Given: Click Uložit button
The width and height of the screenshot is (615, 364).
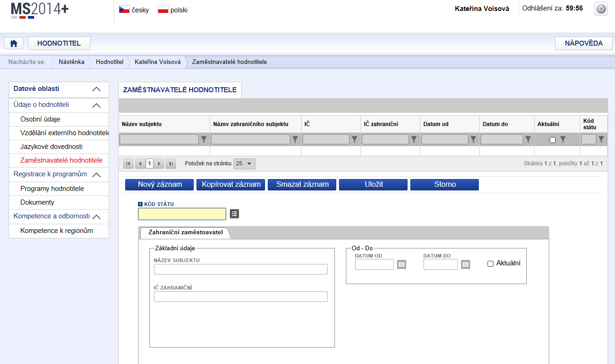Looking at the screenshot, I should 373,185.
